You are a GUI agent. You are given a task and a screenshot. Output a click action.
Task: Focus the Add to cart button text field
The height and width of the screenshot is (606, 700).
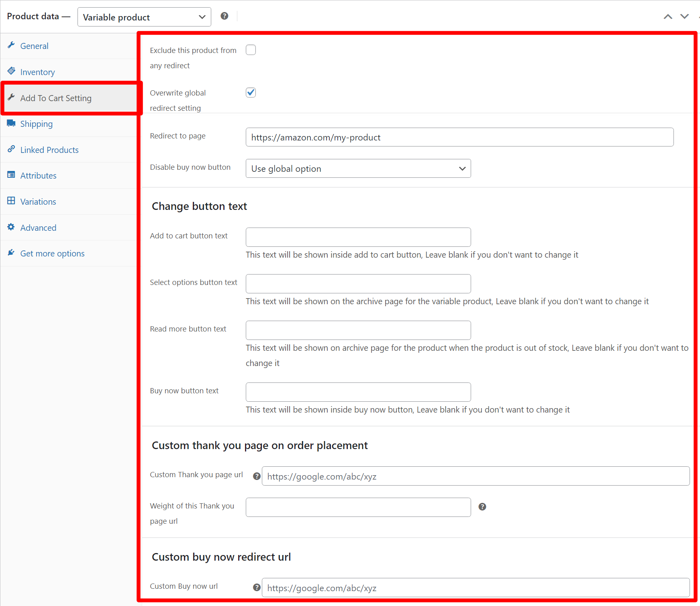pyautogui.click(x=358, y=237)
